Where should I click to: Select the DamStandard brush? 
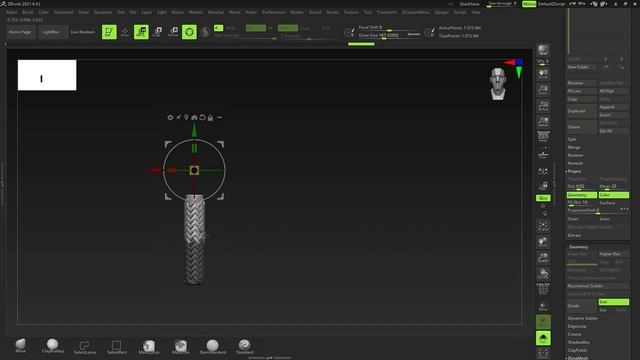point(213,347)
